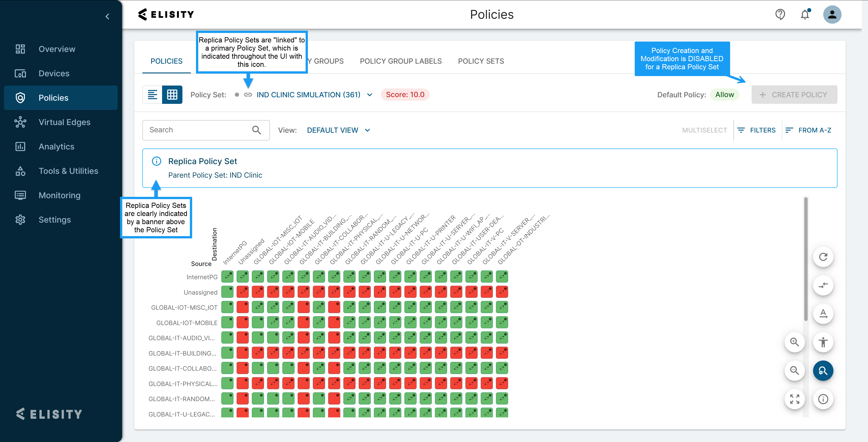The image size is (868, 442).
Task: Click the red Unassigned-to-InternetPG matrix cell
Action: tap(243, 292)
